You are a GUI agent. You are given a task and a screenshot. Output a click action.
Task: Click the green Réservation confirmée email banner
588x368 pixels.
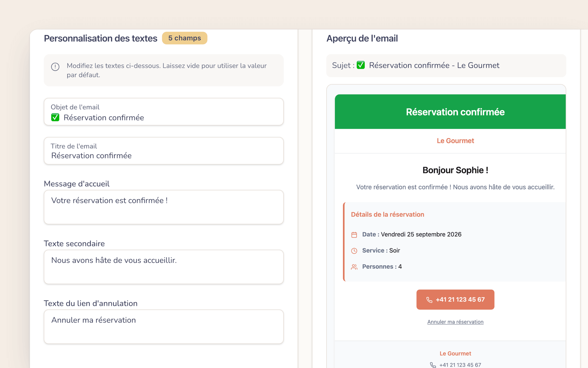point(450,112)
